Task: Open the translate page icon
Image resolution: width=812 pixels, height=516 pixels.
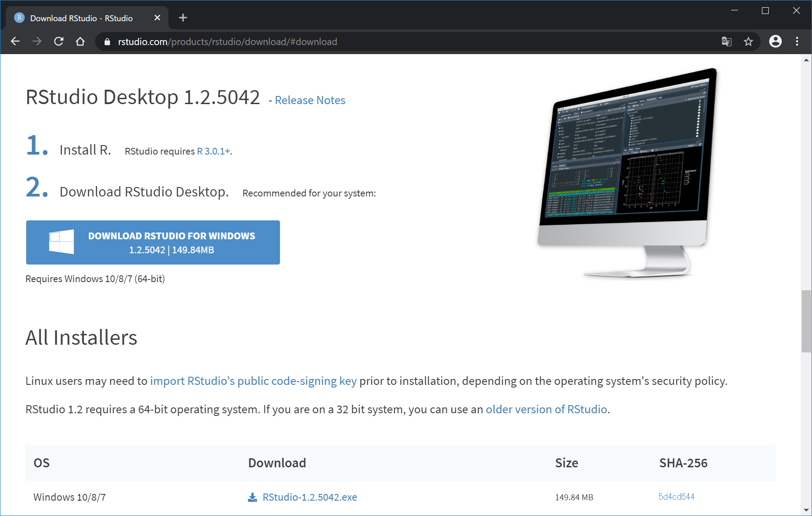Action: tap(726, 41)
